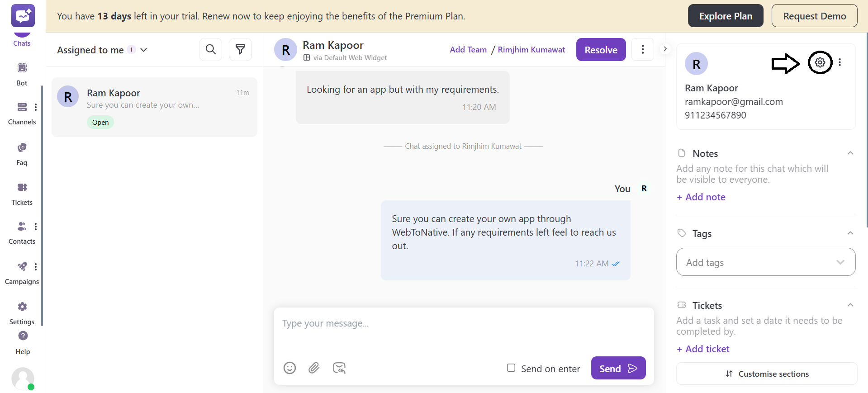Viewport: 868px width, 393px height.
Task: Open the Help question-mark icon
Action: pyautogui.click(x=23, y=336)
